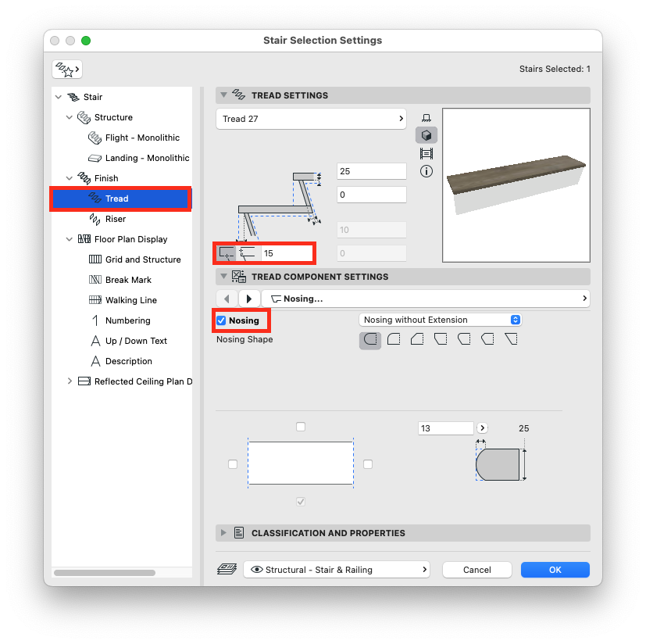646x644 pixels.
Task: Select the rounded nosing shape
Action: (369, 340)
